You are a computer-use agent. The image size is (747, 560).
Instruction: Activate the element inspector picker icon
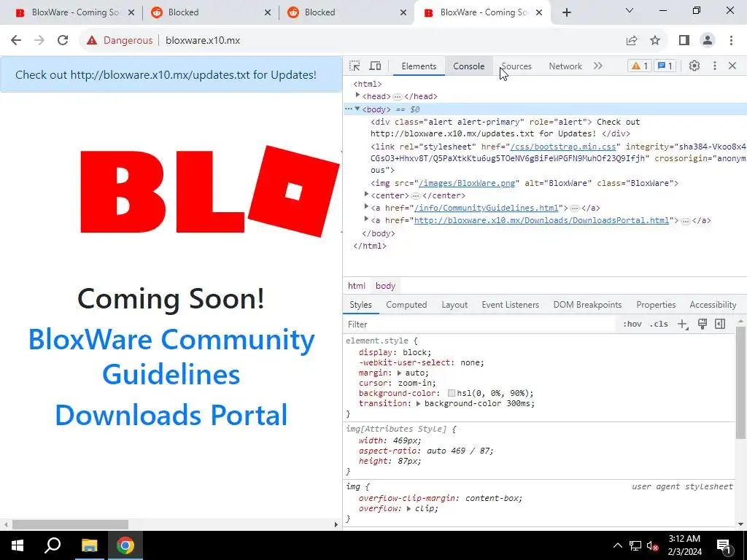355,66
